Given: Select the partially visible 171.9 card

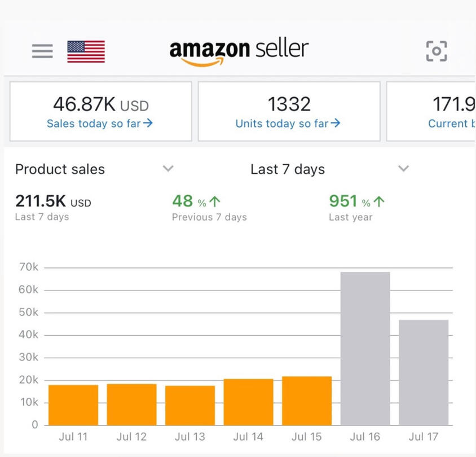Looking at the screenshot, I should click(431, 111).
